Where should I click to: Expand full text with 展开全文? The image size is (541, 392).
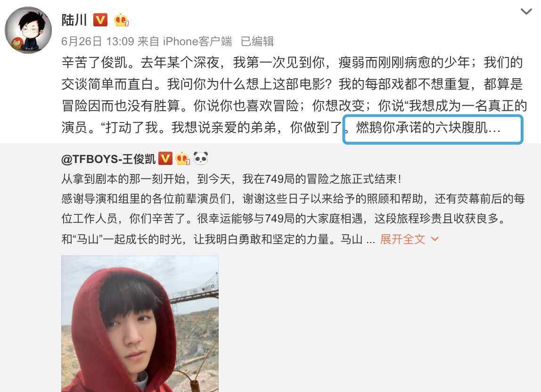[402, 239]
